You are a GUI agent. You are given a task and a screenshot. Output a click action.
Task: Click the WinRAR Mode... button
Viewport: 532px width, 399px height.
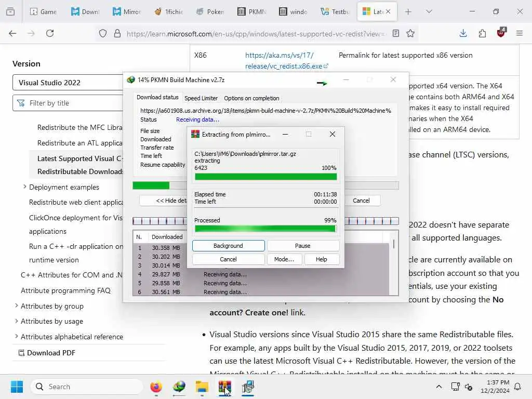(x=284, y=259)
